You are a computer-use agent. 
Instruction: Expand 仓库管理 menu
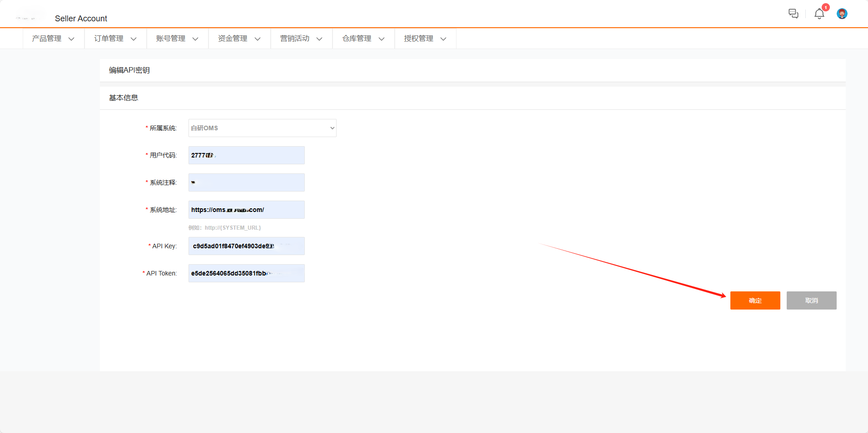(363, 39)
